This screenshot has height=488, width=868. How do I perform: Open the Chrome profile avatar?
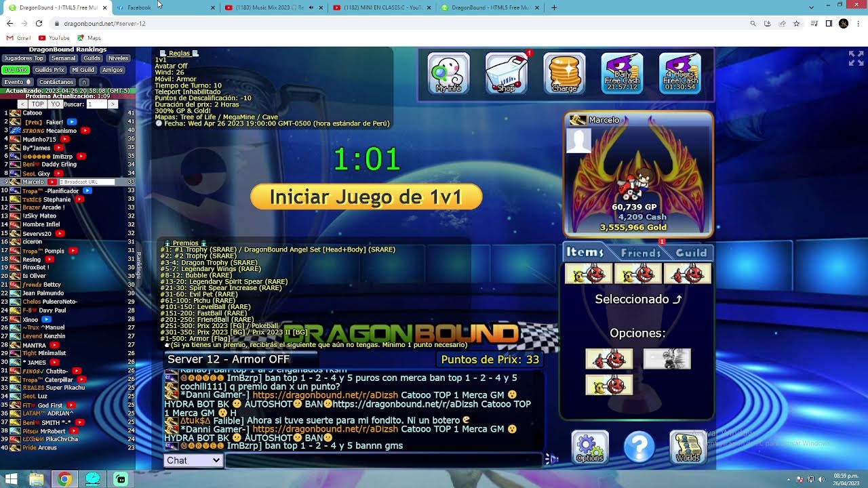point(844,23)
